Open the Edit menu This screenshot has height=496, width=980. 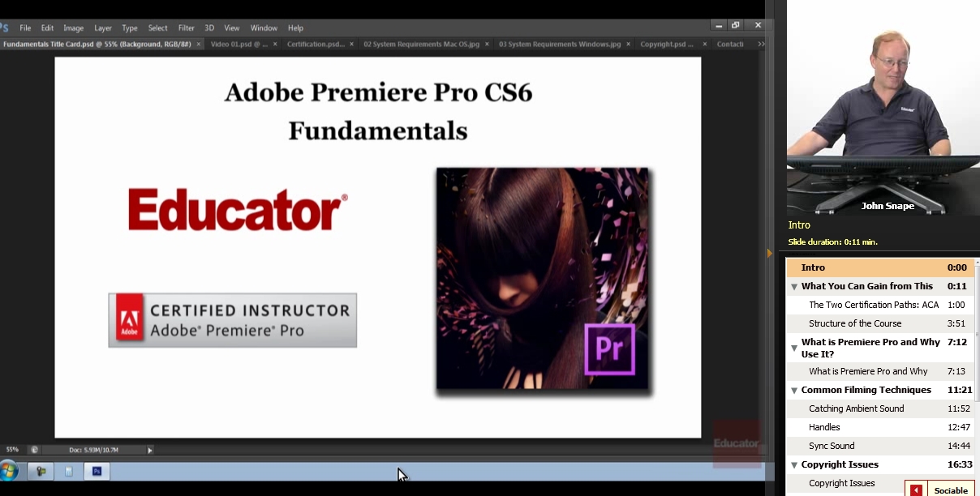click(47, 28)
